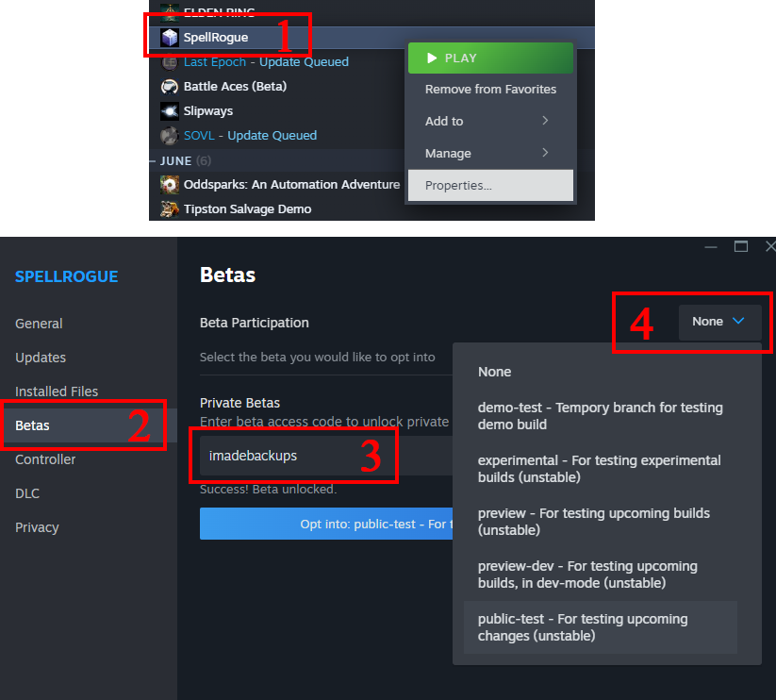Expand the Add to submenu arrow
The height and width of the screenshot is (700, 776).
click(545, 121)
